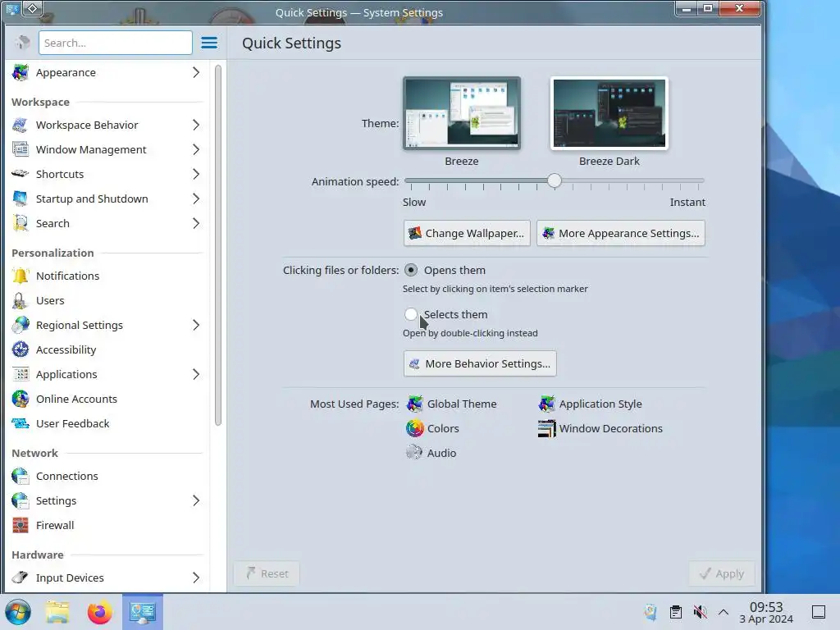Expand the Search category chevron

(196, 223)
